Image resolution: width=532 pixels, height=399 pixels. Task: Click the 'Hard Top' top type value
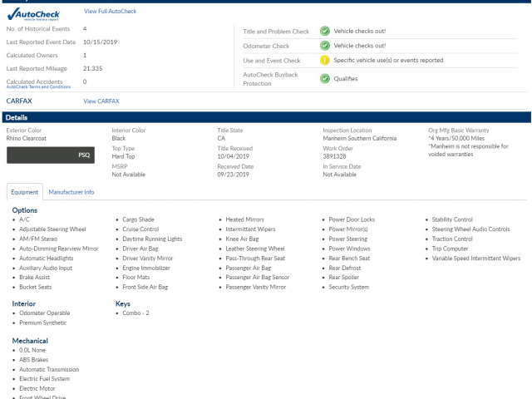[x=123, y=156]
